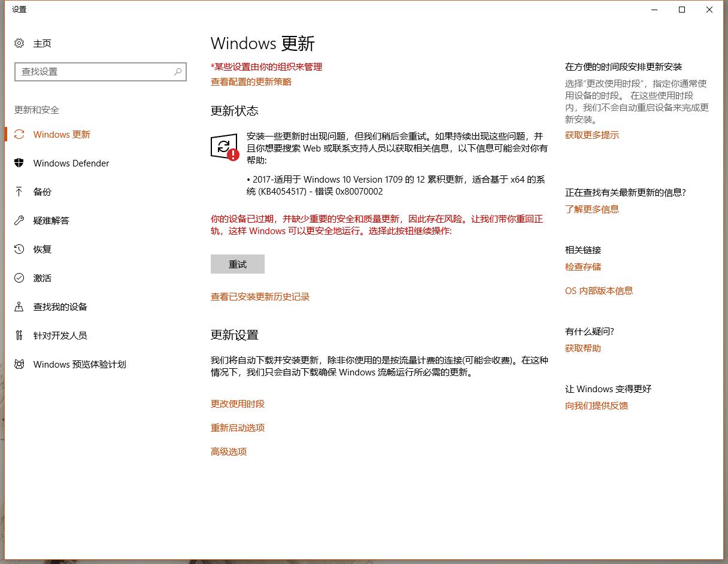Click 了解更多信息 link
728x564 pixels.
pyautogui.click(x=592, y=210)
